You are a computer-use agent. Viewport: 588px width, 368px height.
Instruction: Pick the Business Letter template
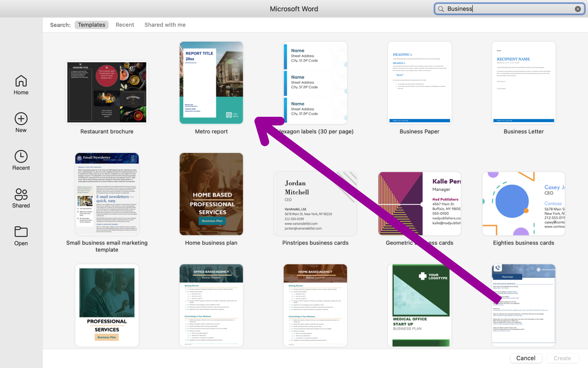click(524, 83)
